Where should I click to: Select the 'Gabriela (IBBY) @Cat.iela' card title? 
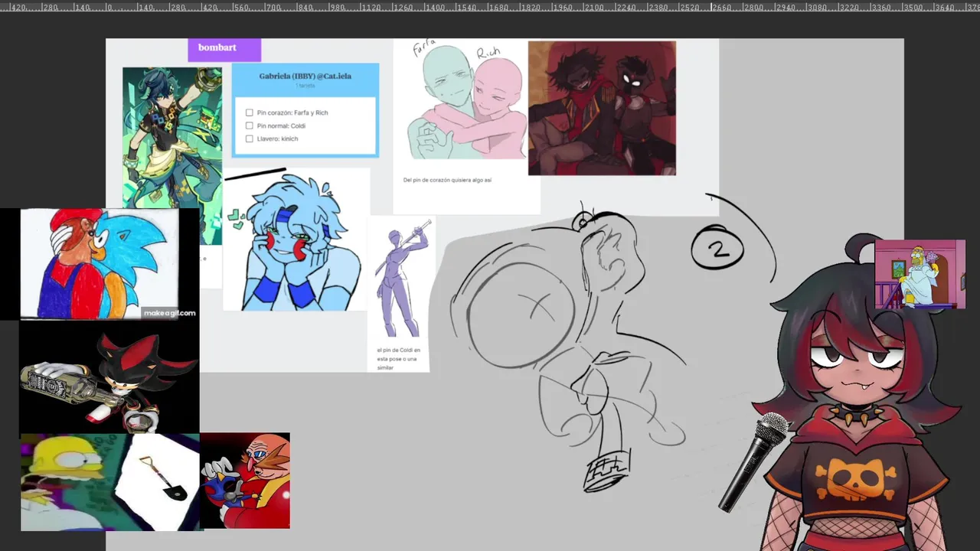pos(305,77)
